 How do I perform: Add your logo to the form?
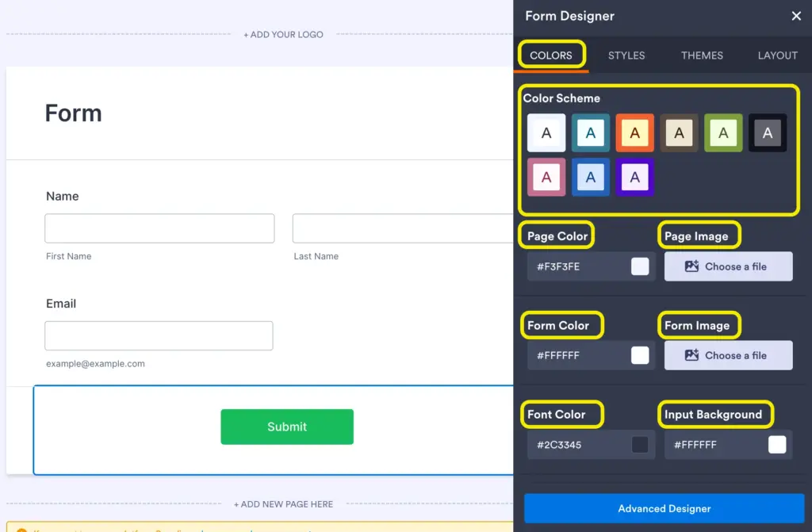coord(283,34)
